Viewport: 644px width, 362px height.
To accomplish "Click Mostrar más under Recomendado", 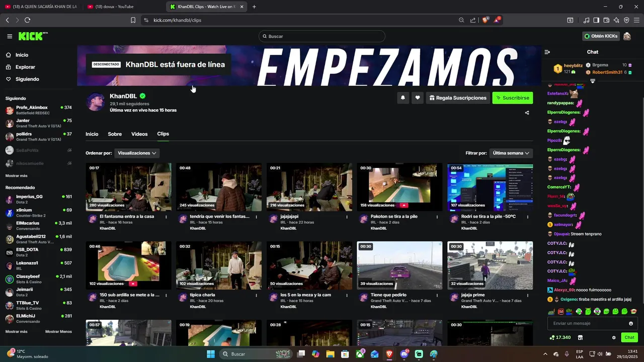I will tap(17, 332).
